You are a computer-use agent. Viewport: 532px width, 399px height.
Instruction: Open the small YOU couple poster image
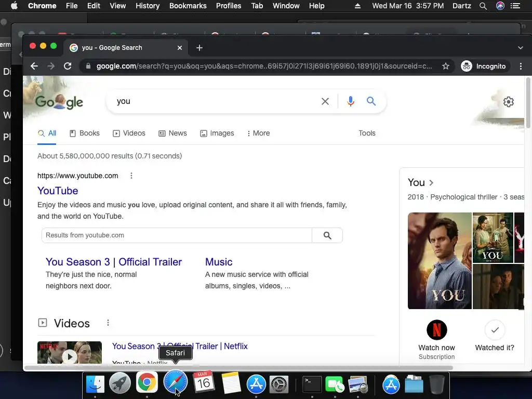[x=493, y=237]
